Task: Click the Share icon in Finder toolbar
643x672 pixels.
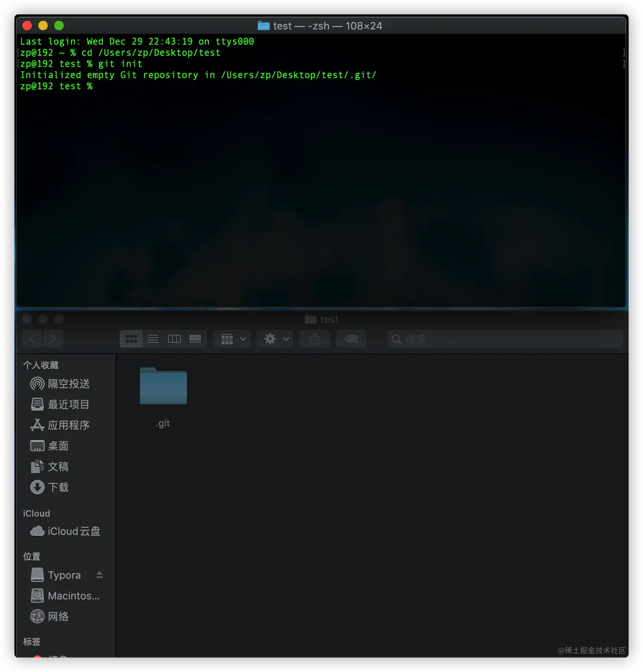Action: pyautogui.click(x=315, y=339)
